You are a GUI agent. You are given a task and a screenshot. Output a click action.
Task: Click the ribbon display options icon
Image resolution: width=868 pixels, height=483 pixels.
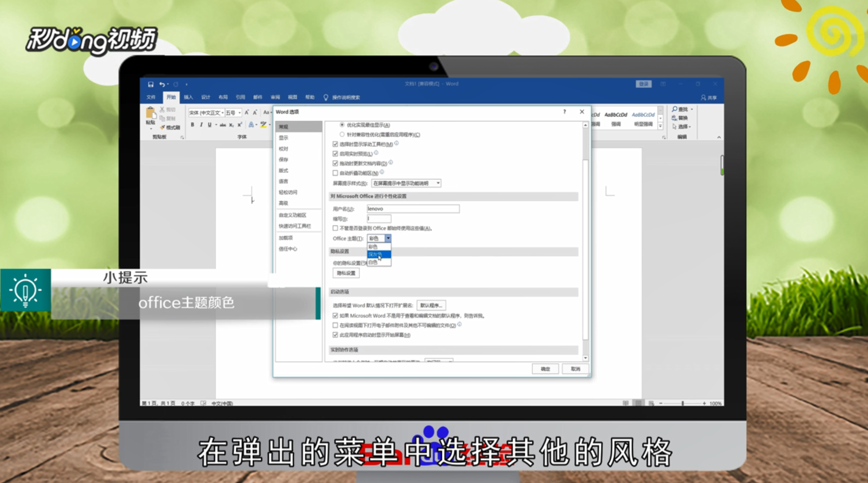[663, 84]
